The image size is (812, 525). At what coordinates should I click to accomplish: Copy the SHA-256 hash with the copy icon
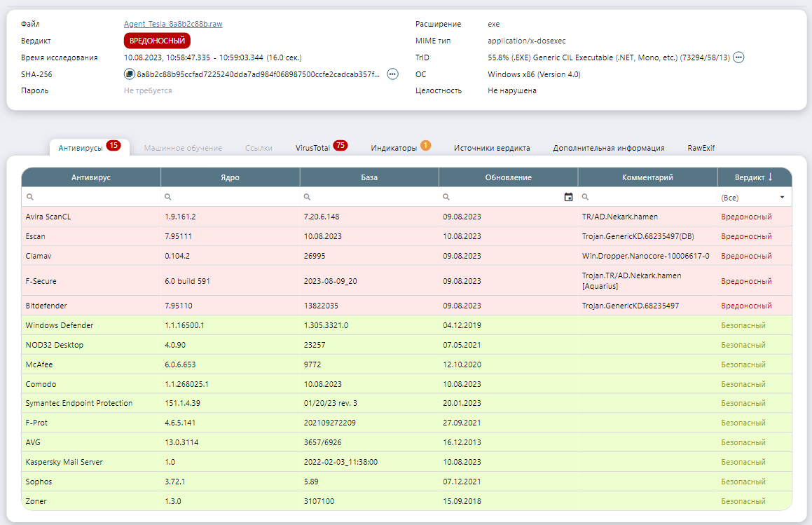click(129, 74)
